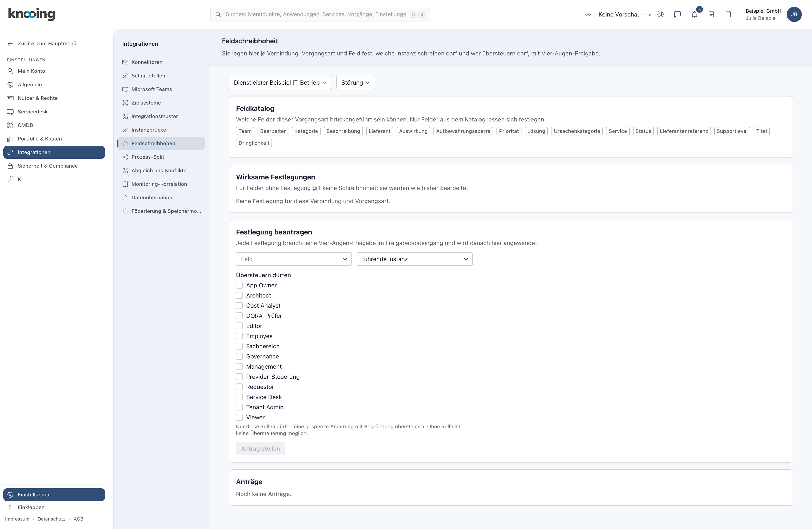This screenshot has height=529, width=812.
Task: Click the Ursachenkategorie field tag
Action: [x=577, y=131]
